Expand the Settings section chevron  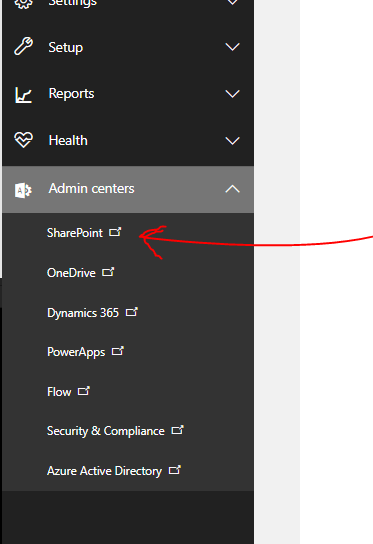(x=232, y=2)
